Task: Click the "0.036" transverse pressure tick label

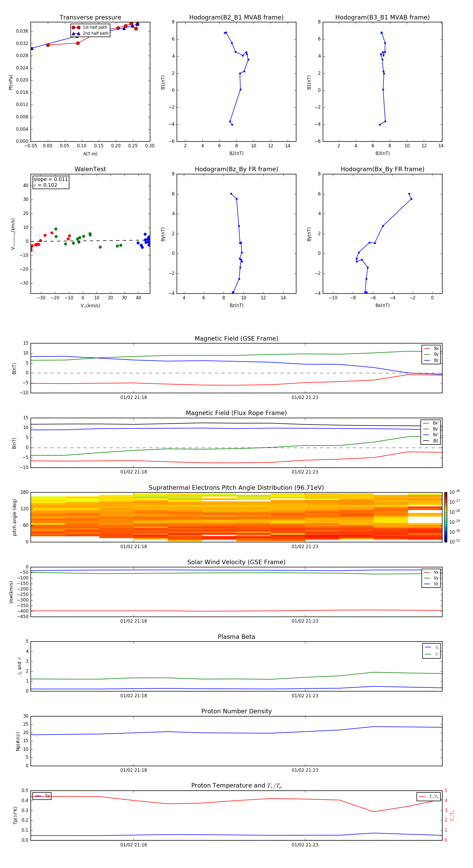Action: point(22,31)
